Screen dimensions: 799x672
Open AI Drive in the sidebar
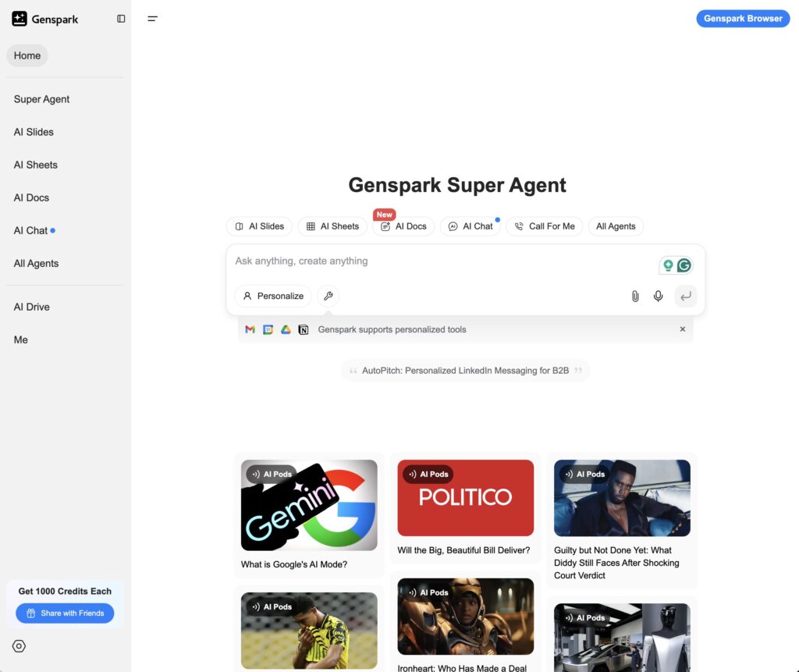[31, 307]
